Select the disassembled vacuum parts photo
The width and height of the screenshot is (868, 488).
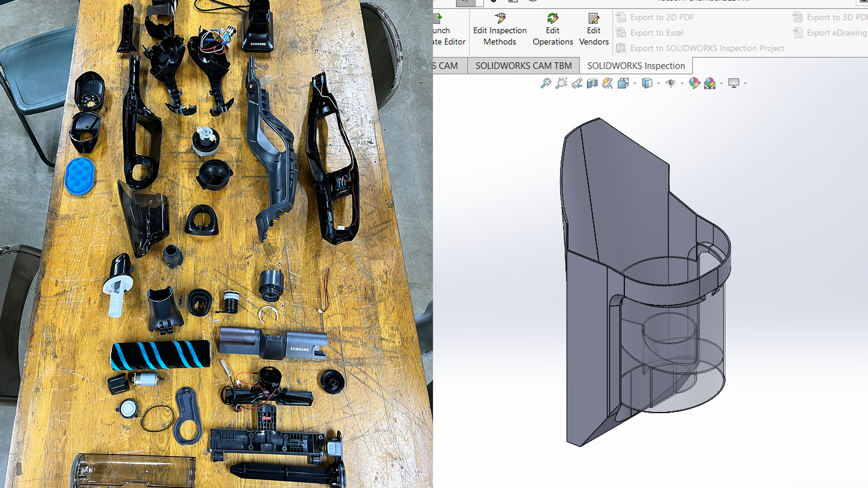(216, 244)
